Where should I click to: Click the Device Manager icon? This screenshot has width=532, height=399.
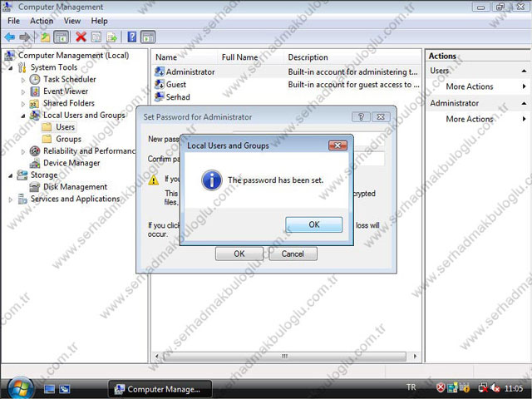35,163
